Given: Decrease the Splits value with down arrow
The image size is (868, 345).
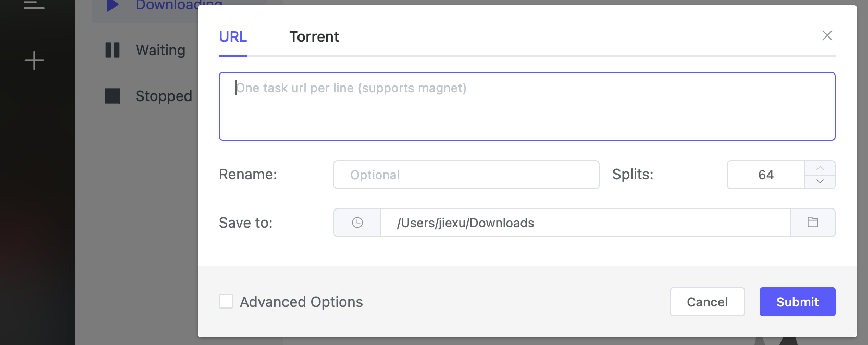Looking at the screenshot, I should coord(820,181).
